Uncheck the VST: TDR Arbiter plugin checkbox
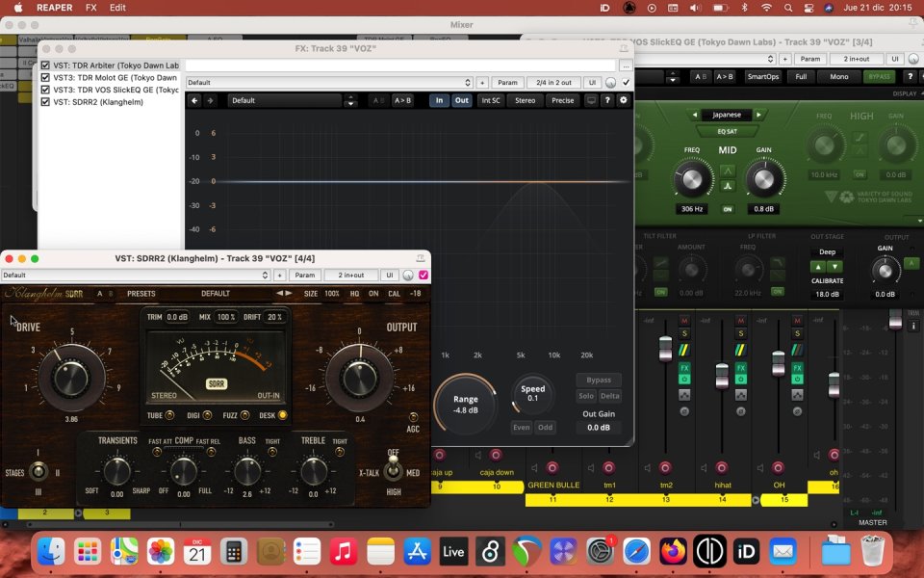 click(43, 66)
